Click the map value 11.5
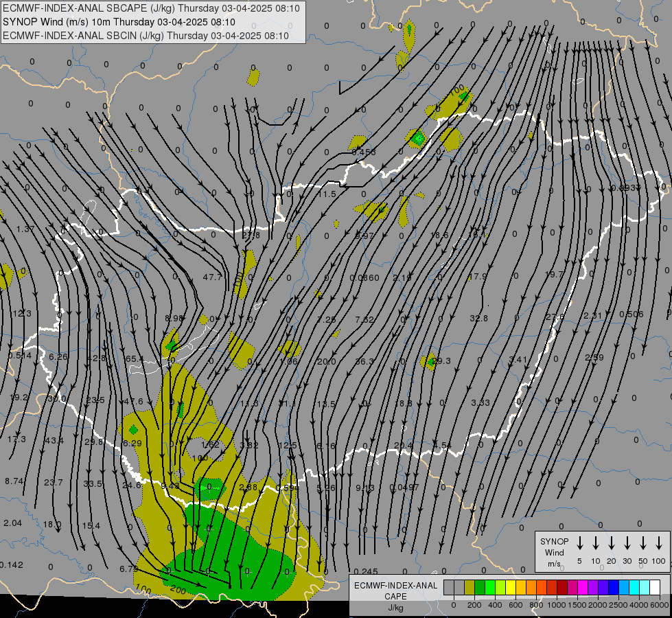The image size is (672, 618). (x=327, y=194)
